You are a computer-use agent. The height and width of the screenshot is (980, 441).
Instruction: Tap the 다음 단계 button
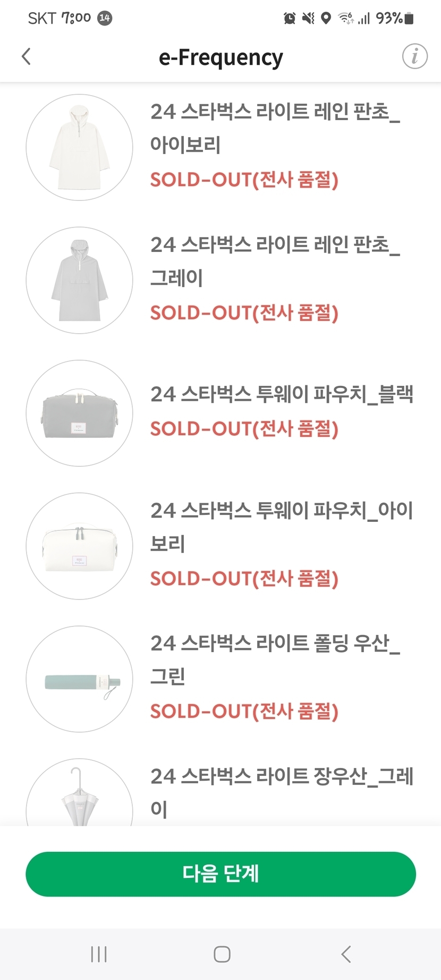pyautogui.click(x=220, y=874)
